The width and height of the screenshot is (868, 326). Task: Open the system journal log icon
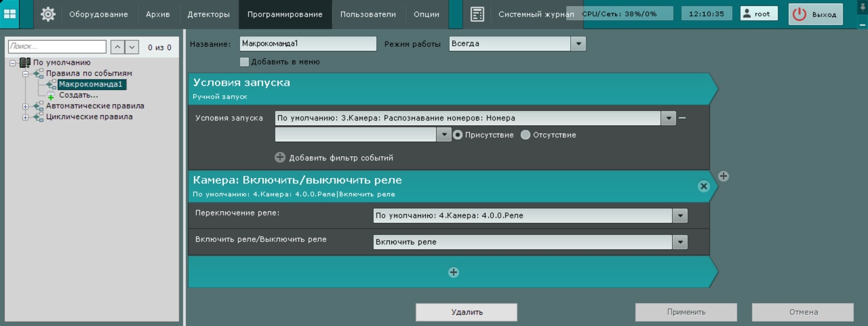[477, 14]
